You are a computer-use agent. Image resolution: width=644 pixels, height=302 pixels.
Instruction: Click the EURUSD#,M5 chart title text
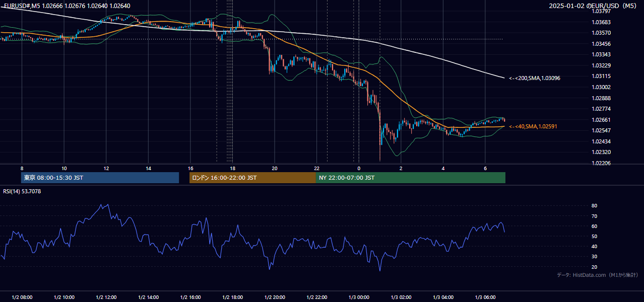(67, 6)
